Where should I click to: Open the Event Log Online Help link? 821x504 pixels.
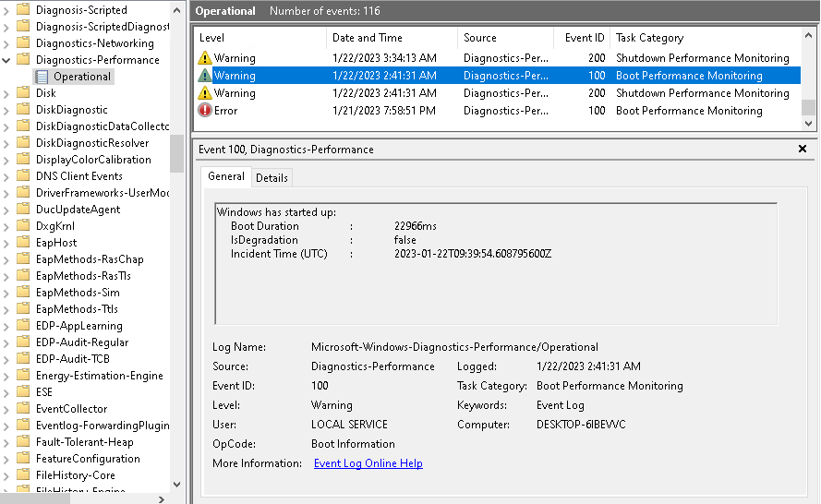pyautogui.click(x=368, y=463)
